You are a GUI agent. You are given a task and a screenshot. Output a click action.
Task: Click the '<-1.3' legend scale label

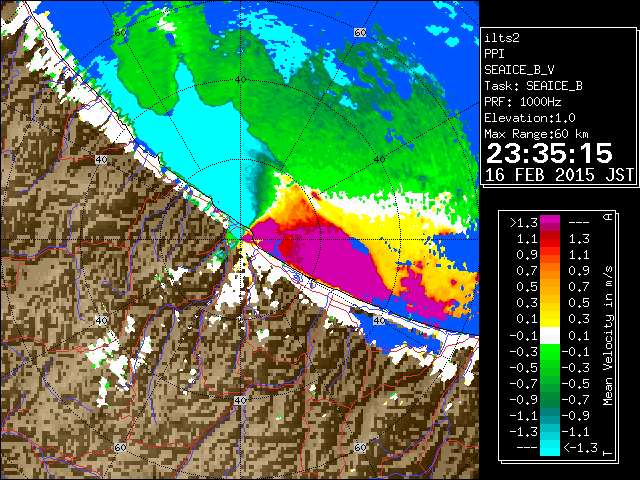click(x=580, y=448)
